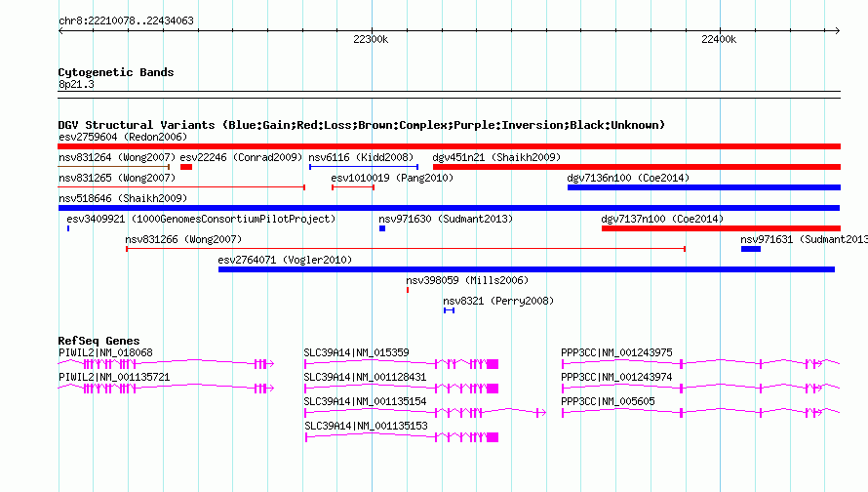Click the dgv7137n100 red loss bar
This screenshot has width=868, height=492.
[721, 228]
